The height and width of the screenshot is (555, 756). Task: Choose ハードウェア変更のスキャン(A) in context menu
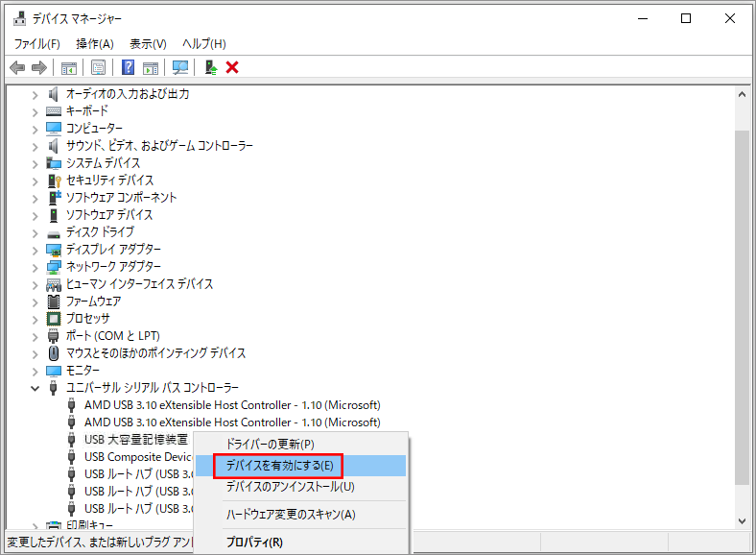point(291,515)
